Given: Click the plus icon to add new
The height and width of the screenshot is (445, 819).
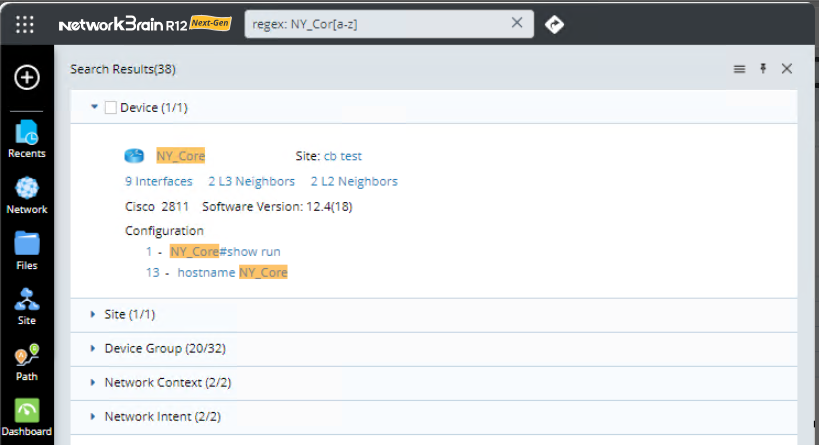Looking at the screenshot, I should (27, 77).
